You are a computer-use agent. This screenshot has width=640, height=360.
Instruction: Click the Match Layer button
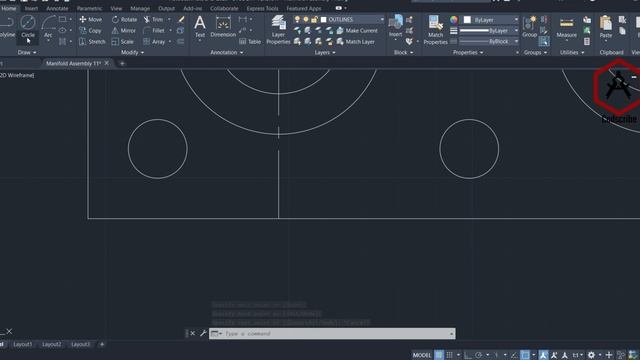pyautogui.click(x=356, y=42)
